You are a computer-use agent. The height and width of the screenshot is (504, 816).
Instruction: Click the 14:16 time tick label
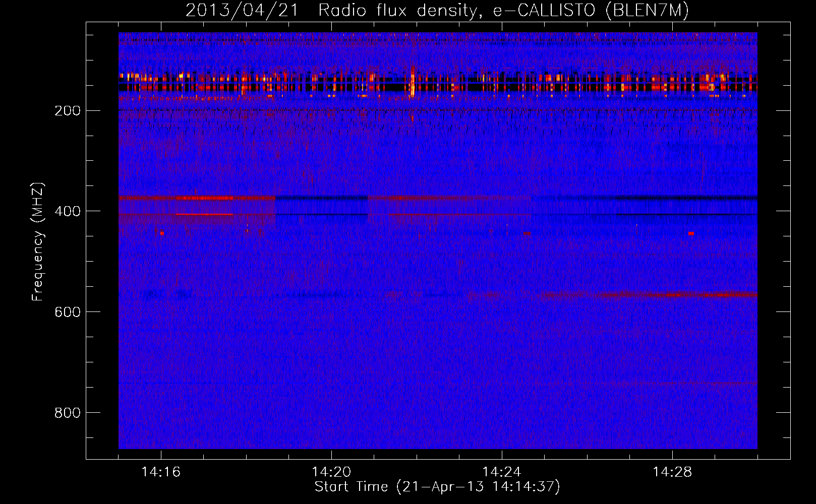(x=161, y=472)
